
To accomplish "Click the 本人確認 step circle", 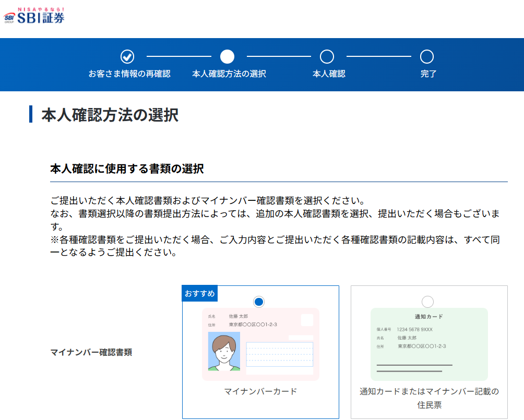I will 327,56.
